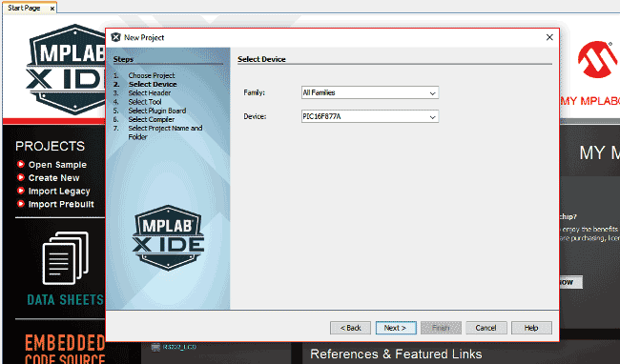620x364 pixels.
Task: Open Help for the wizard
Action: point(531,328)
